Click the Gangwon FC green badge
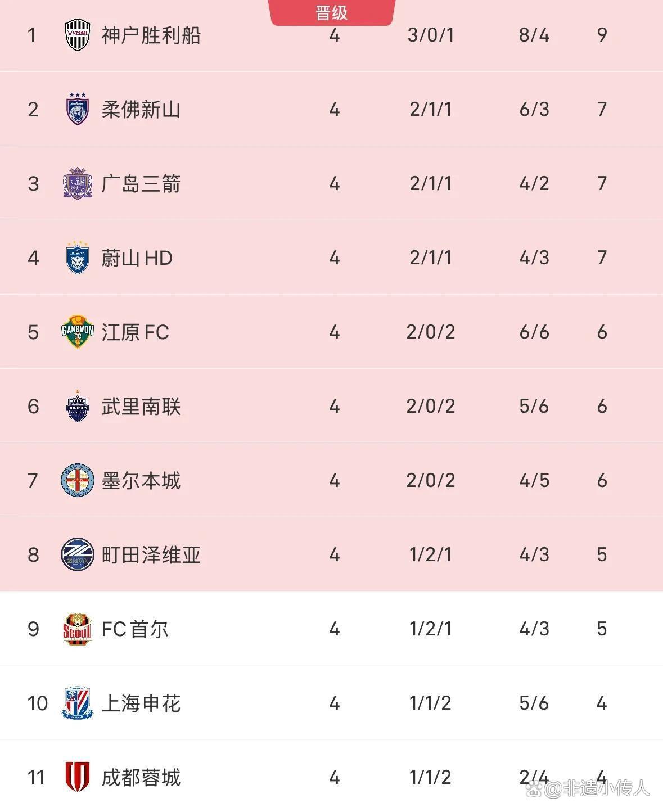This screenshot has width=663, height=812. [x=77, y=332]
